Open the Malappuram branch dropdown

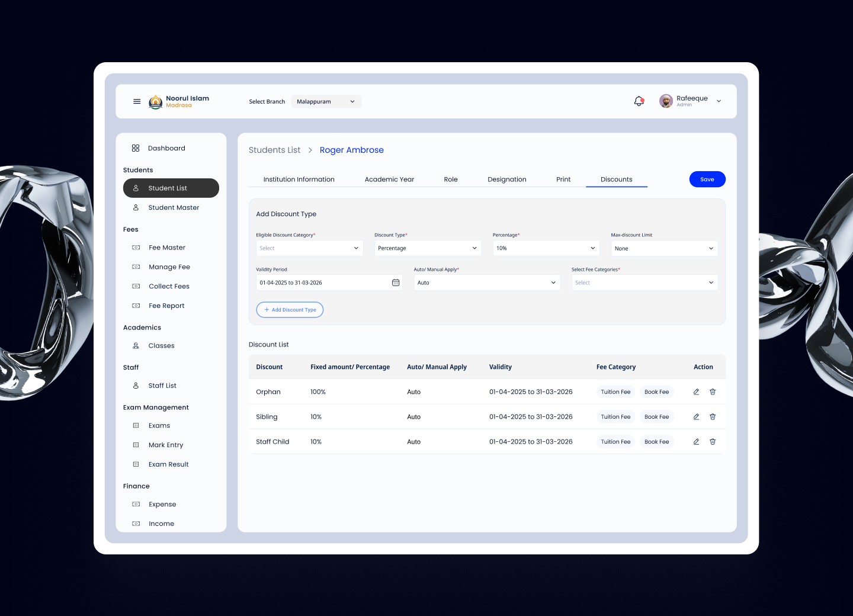point(326,101)
